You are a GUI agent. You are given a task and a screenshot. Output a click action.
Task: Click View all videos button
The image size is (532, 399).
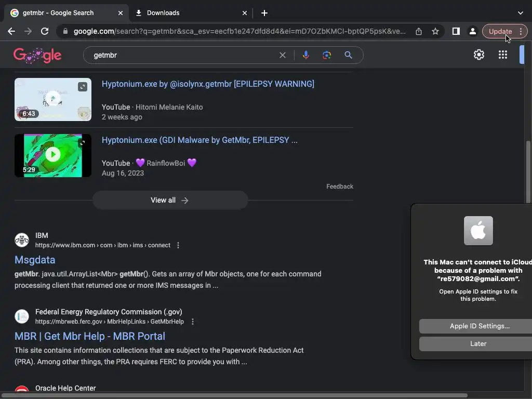(x=170, y=200)
